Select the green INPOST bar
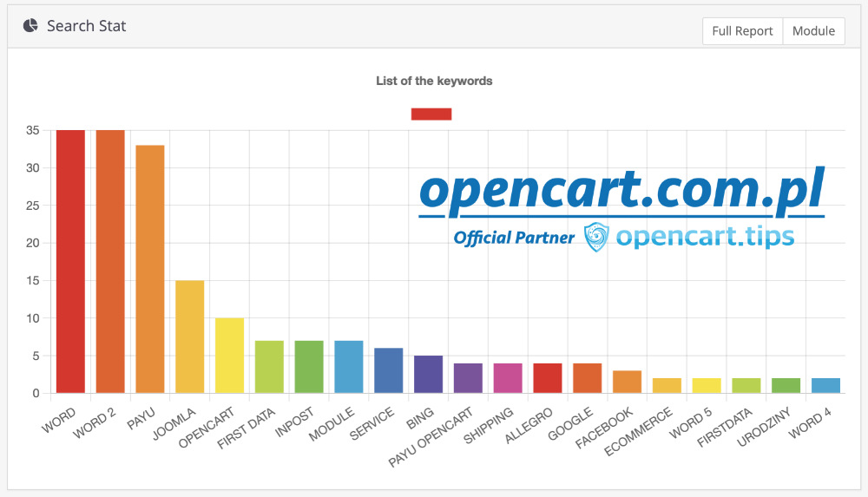The width and height of the screenshot is (868, 497). pos(309,366)
